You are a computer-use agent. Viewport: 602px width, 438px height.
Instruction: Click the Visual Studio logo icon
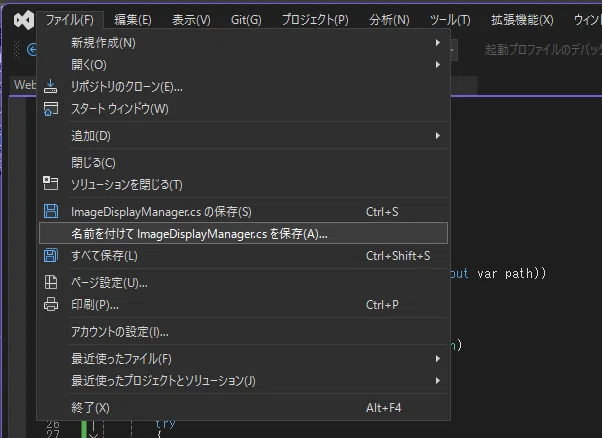coord(24,20)
